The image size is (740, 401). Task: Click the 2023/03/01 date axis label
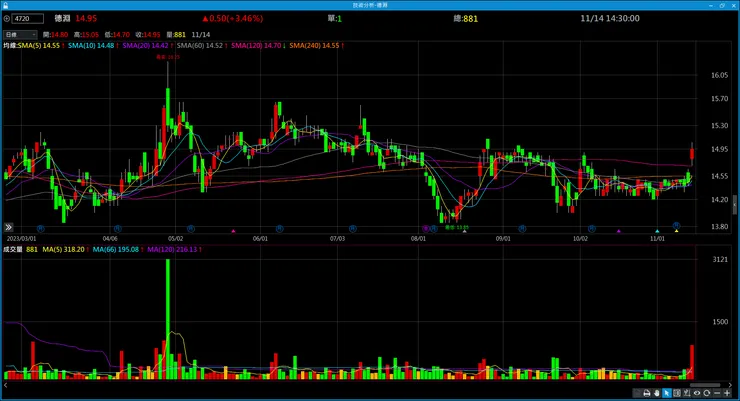(21, 239)
